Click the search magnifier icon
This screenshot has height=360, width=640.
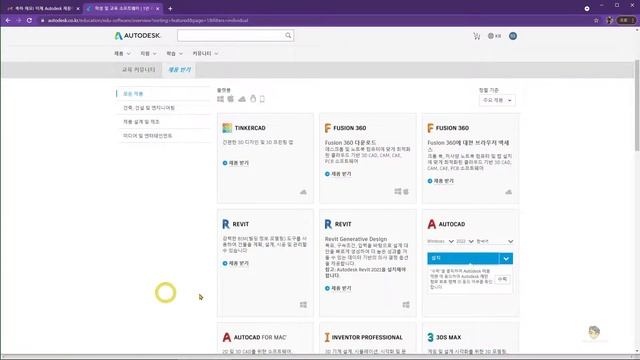coord(288,36)
